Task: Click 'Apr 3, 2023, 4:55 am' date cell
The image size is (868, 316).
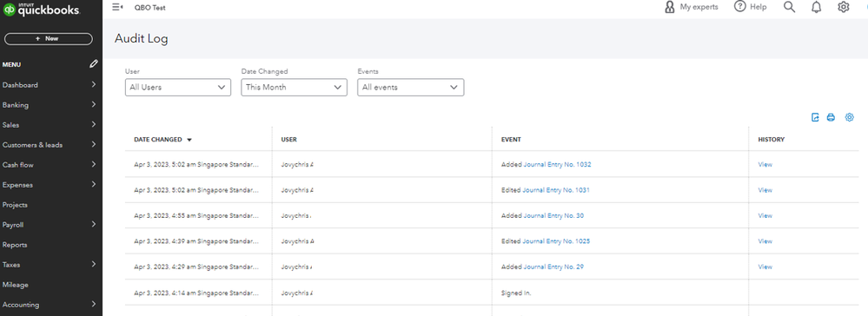Action: (x=196, y=215)
